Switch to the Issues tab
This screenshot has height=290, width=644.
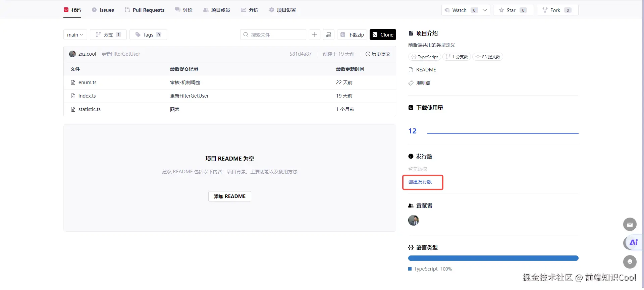(x=103, y=10)
